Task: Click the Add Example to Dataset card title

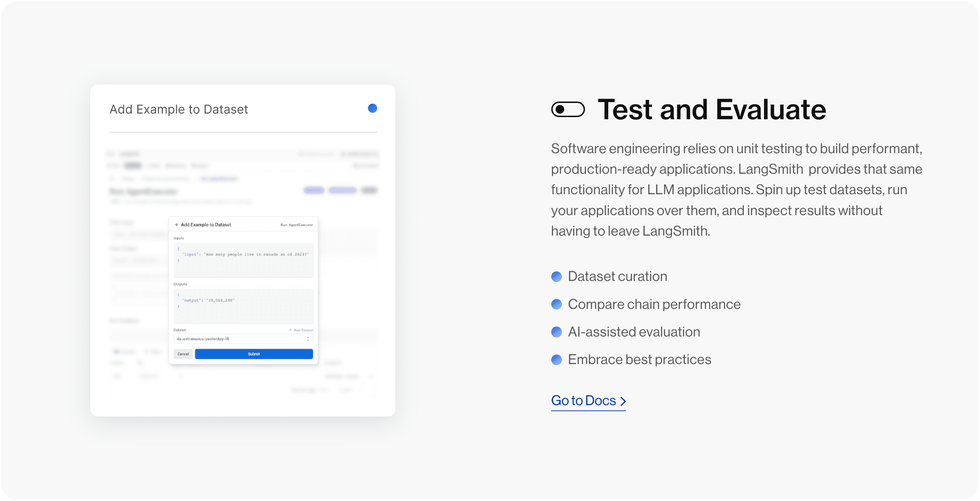Action: 179,109
